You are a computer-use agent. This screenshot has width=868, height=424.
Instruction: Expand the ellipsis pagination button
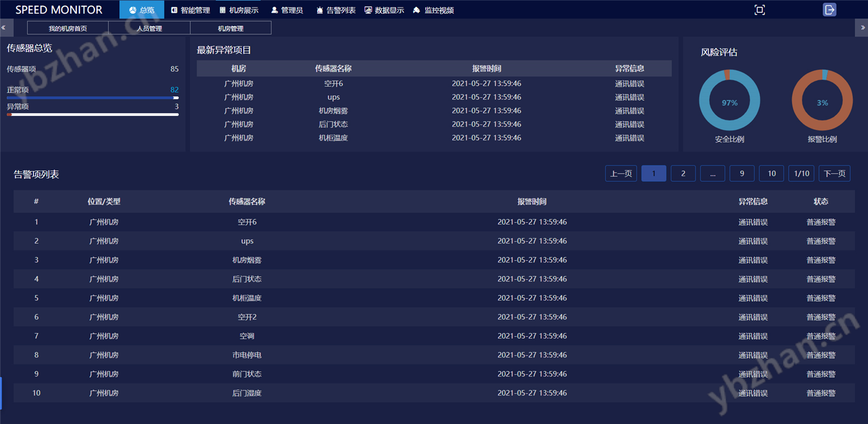point(712,174)
